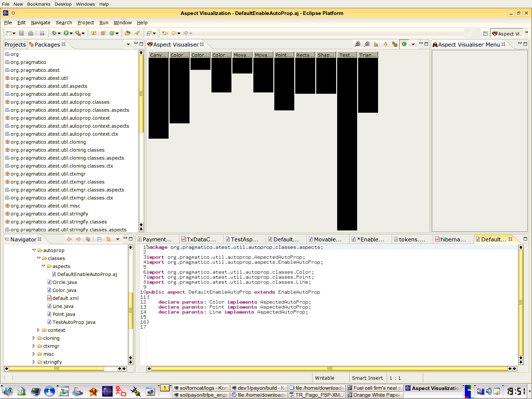Expand the stringify folder in Navigator

click(34, 362)
